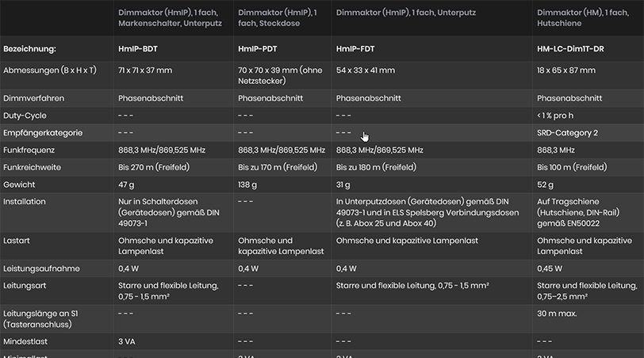The height and width of the screenshot is (358, 644).
Task: Click the Dimmaktor (HmIP), 1 fach, Unterputz header
Action: (406, 13)
